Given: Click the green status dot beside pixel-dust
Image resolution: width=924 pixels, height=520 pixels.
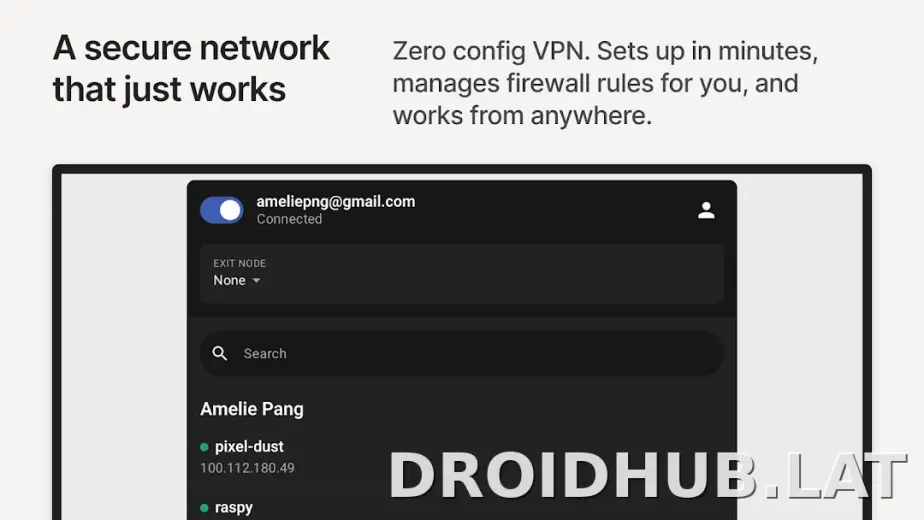Looking at the screenshot, I should point(204,447).
